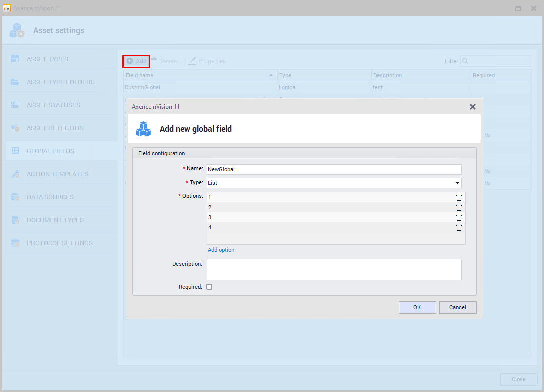Click trash icon beside option 3

tap(459, 217)
